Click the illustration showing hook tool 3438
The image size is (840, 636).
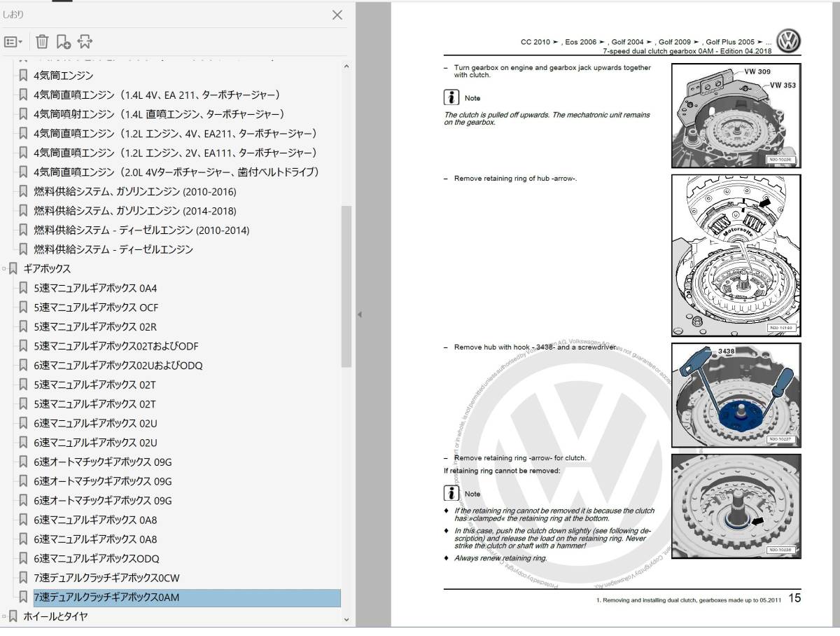(x=736, y=395)
